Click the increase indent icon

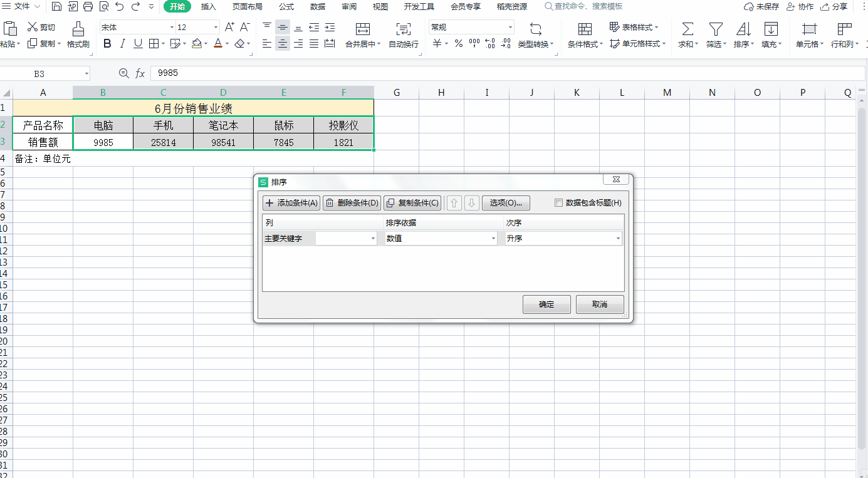coord(330,28)
